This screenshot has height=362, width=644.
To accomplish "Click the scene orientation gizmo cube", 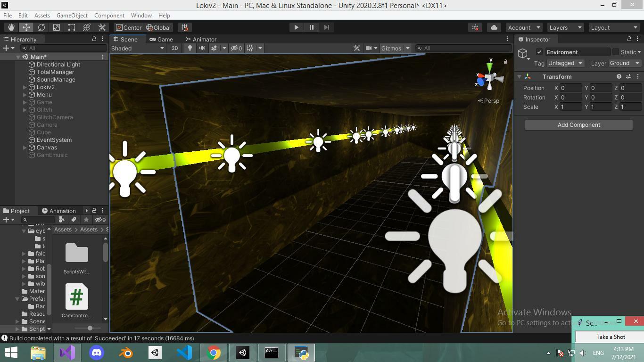I will click(489, 77).
